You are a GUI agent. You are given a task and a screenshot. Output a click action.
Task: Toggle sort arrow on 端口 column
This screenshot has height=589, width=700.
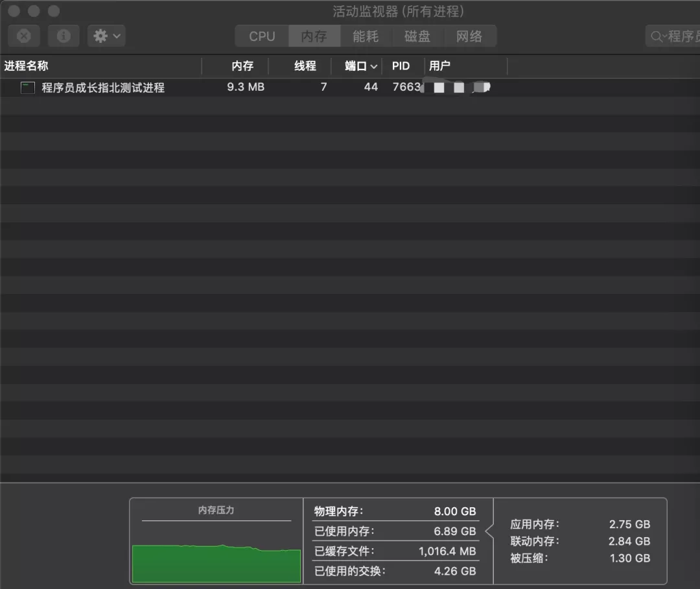point(373,66)
